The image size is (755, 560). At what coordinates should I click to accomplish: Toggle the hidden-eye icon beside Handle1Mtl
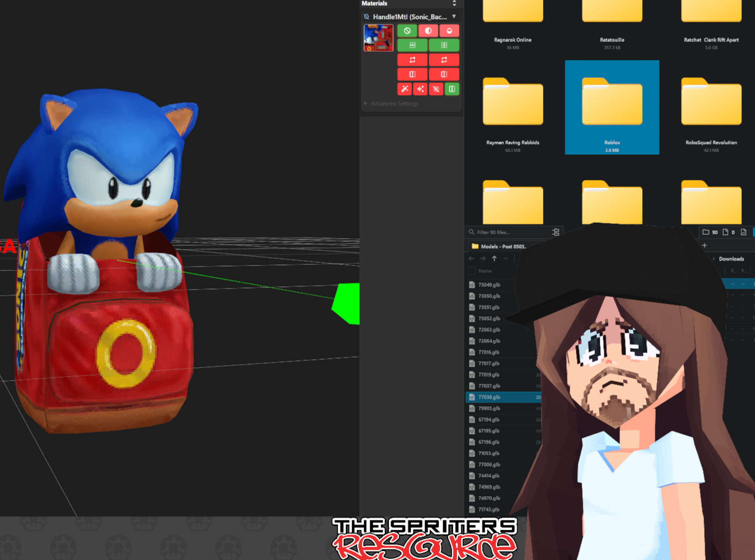[366, 17]
